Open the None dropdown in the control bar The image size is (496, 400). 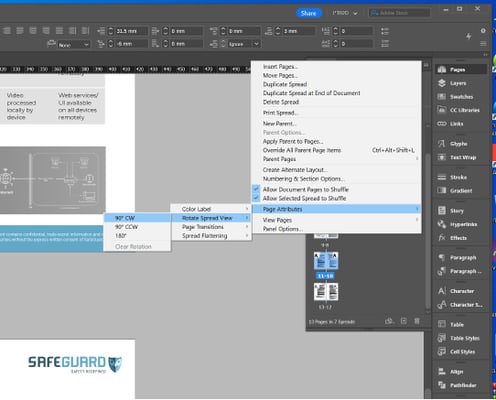click(73, 44)
